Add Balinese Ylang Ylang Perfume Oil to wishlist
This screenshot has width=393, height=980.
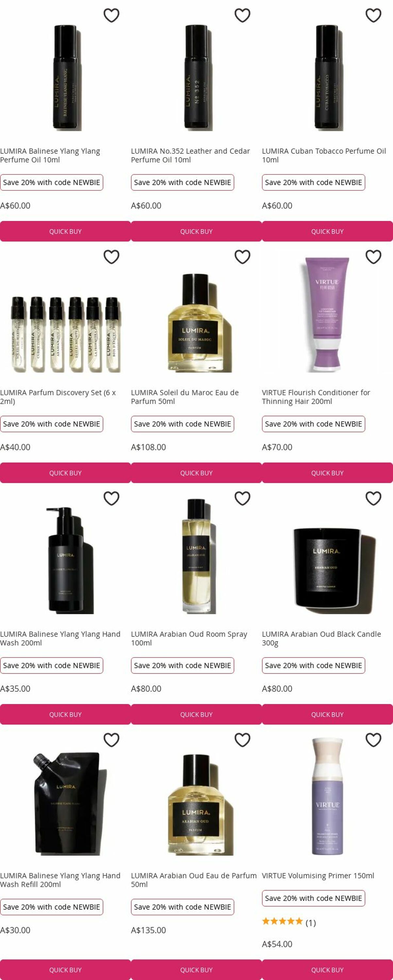pos(111,16)
